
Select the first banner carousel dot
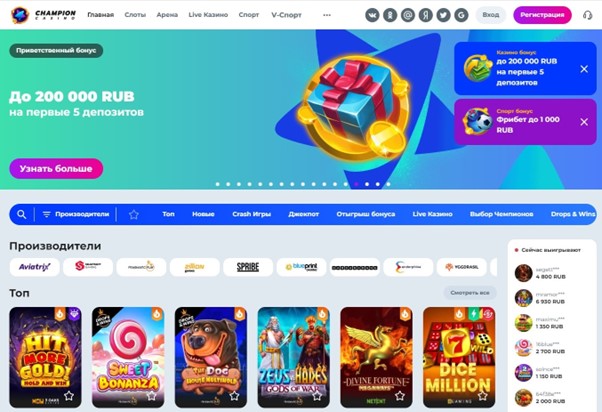[218, 184]
